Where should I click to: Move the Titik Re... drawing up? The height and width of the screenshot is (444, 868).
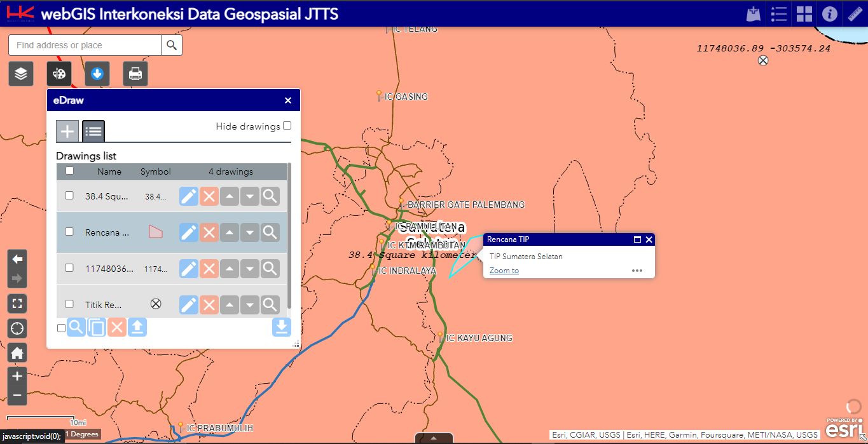coord(230,305)
